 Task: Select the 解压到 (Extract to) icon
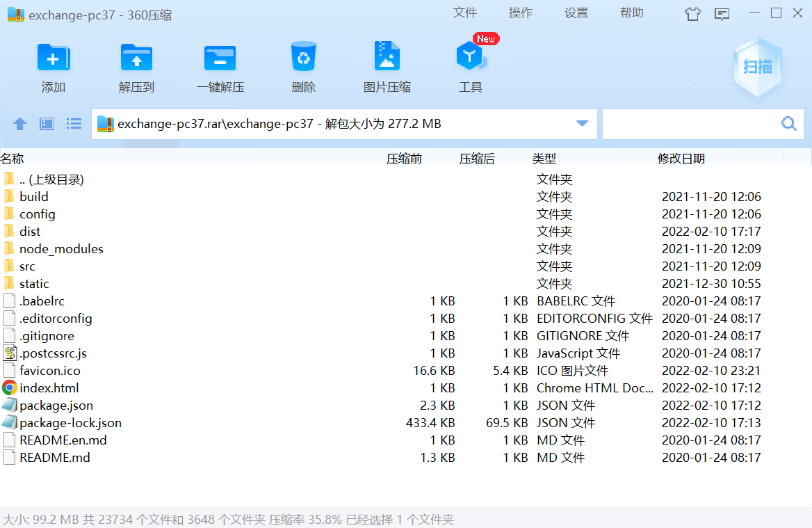137,66
